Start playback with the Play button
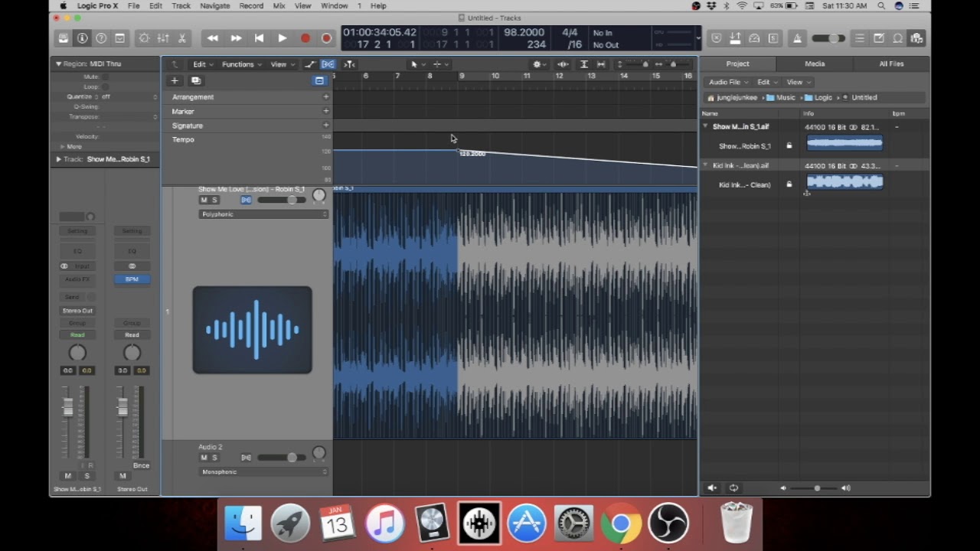The height and width of the screenshot is (551, 980). 282,38
